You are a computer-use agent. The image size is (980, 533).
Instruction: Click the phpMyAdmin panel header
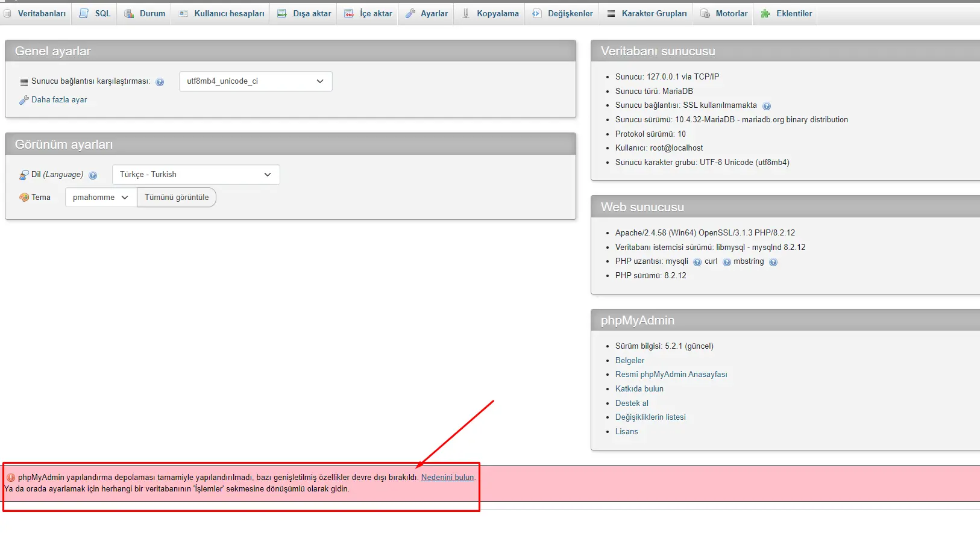785,320
